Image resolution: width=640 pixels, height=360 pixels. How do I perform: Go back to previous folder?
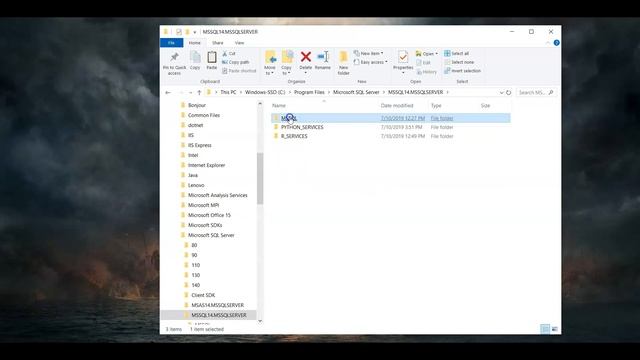click(x=168, y=93)
